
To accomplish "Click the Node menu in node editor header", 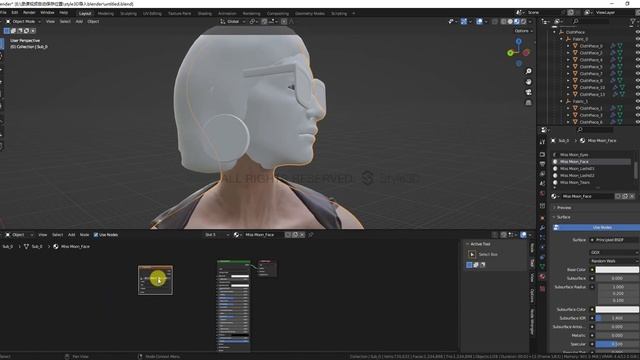I will [x=84, y=235].
